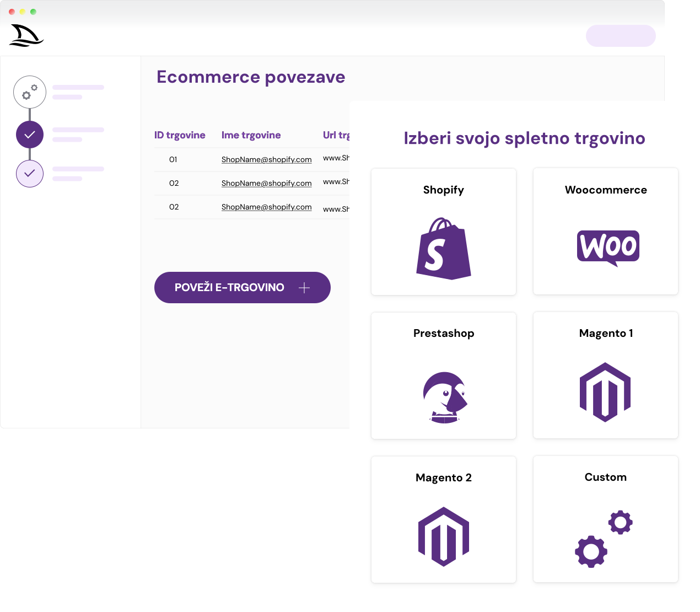The height and width of the screenshot is (612, 700).
Task: Click the green macOS window button
Action: coord(34,12)
